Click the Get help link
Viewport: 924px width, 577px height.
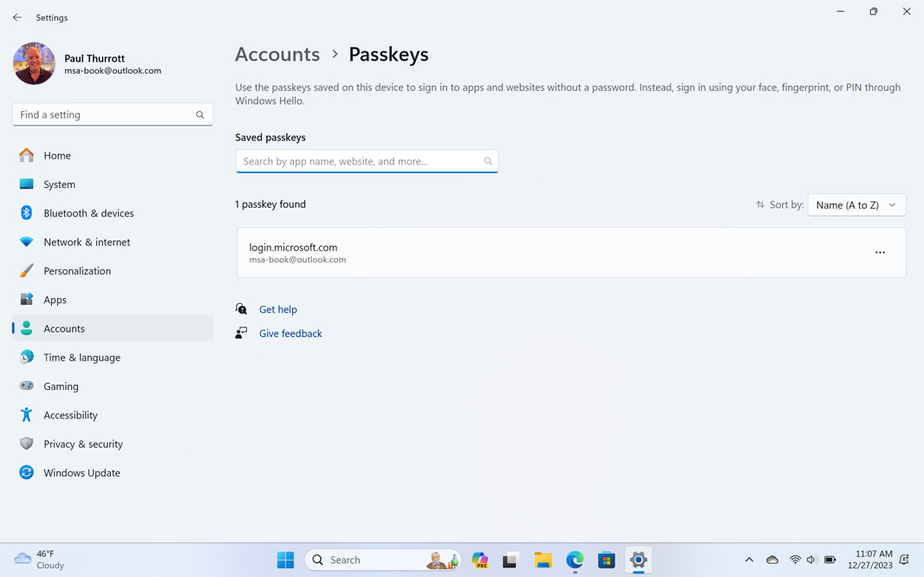pyautogui.click(x=277, y=309)
